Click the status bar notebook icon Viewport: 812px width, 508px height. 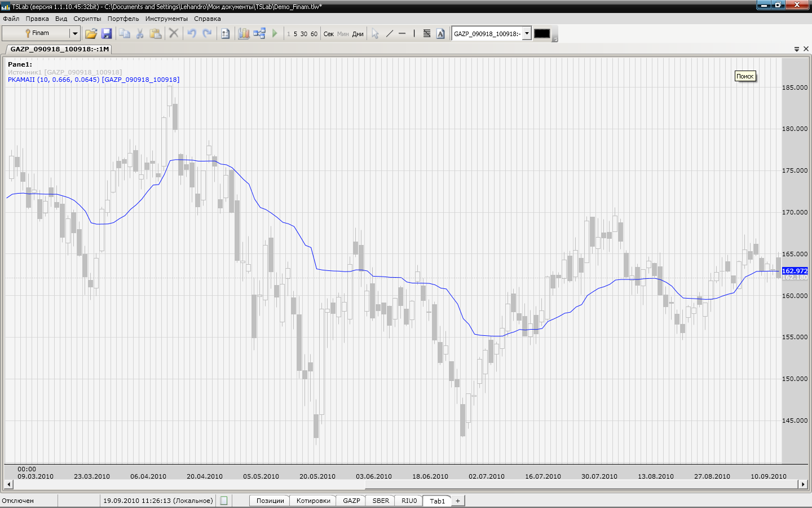point(224,501)
